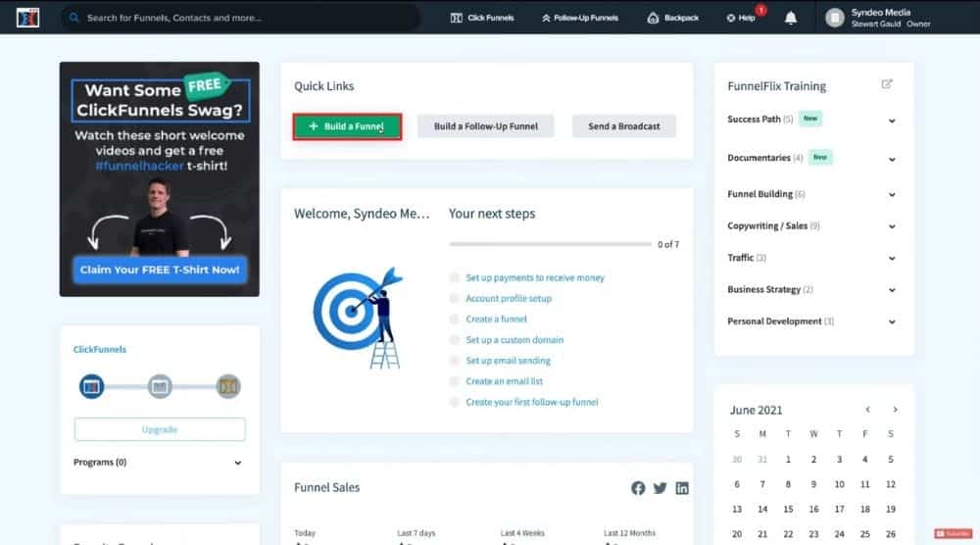
Task: Select June 26 in calendar
Action: 891,534
